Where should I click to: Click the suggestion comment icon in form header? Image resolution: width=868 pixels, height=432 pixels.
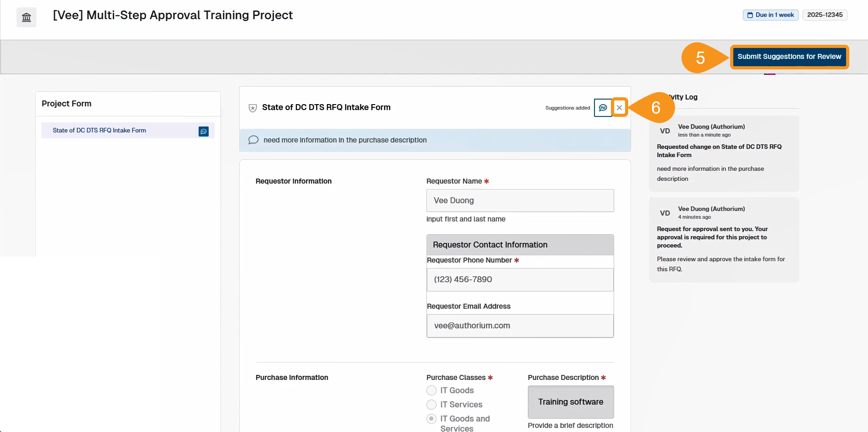coord(603,108)
